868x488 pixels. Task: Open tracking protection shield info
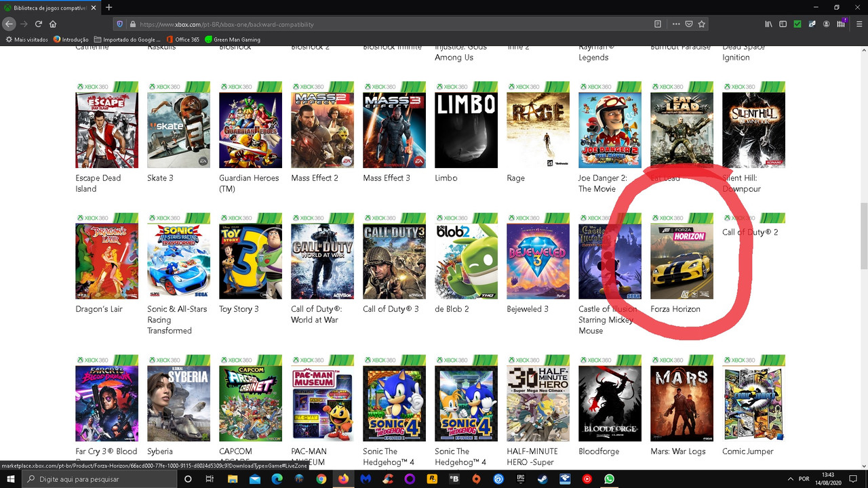tap(120, 24)
